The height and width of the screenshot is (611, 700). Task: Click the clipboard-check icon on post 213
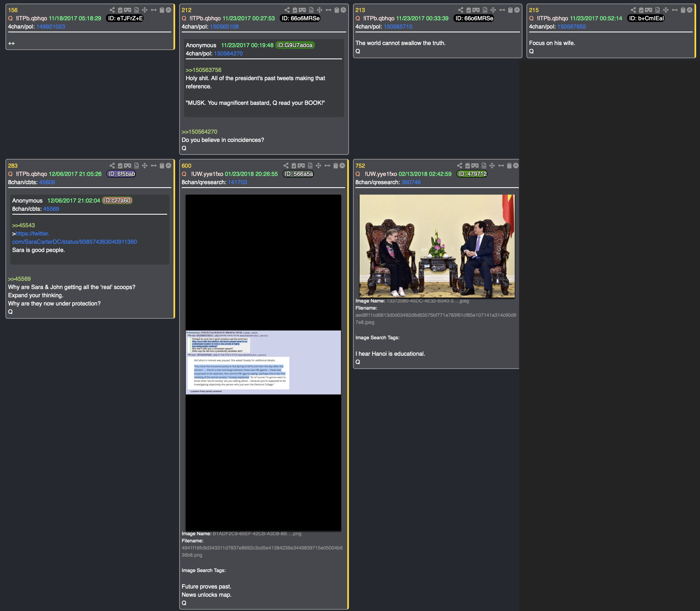click(x=469, y=10)
